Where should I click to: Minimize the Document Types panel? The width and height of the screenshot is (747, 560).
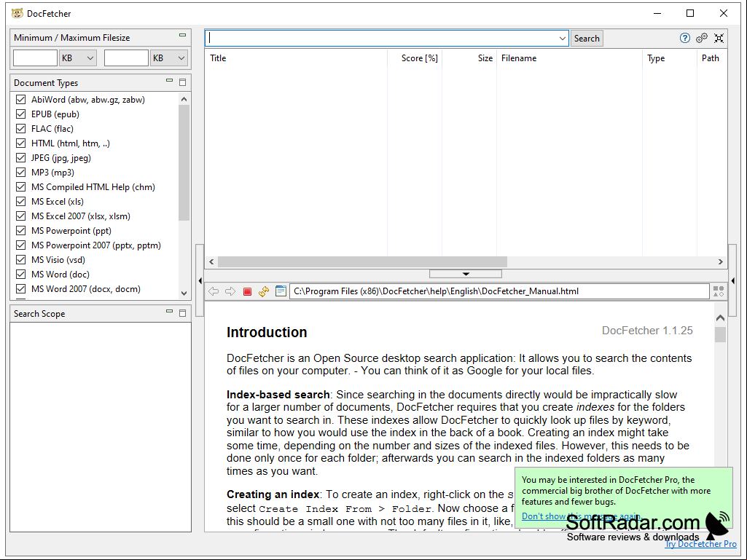(x=169, y=81)
